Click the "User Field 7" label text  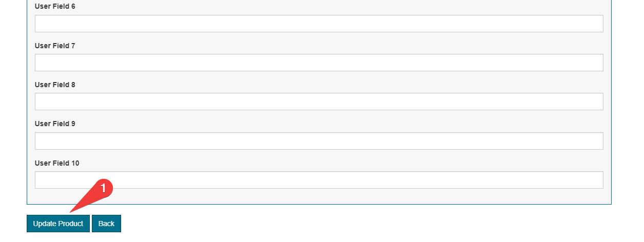point(55,46)
